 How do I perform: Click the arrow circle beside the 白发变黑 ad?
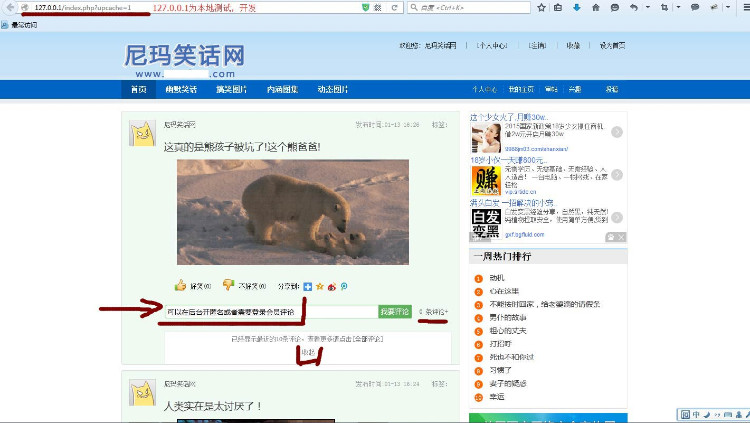(x=617, y=217)
